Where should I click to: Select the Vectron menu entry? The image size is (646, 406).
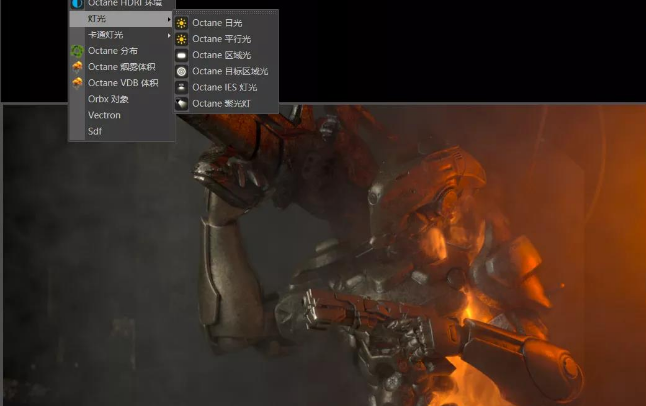click(x=121, y=115)
